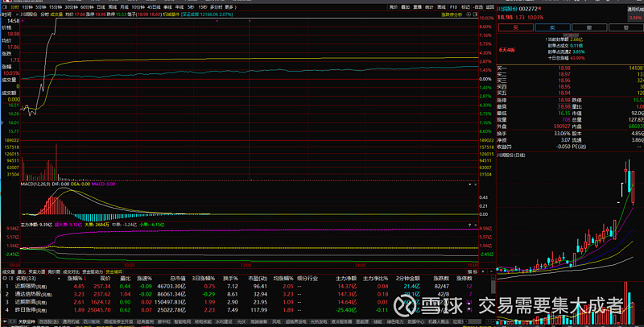Select the 资金驱动力 indicator tab

93,272
